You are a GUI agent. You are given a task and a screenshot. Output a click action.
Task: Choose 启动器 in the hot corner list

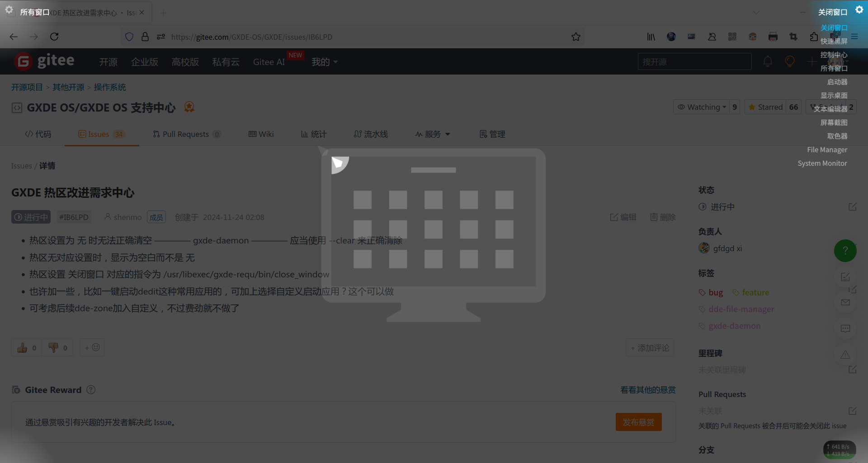pos(837,82)
